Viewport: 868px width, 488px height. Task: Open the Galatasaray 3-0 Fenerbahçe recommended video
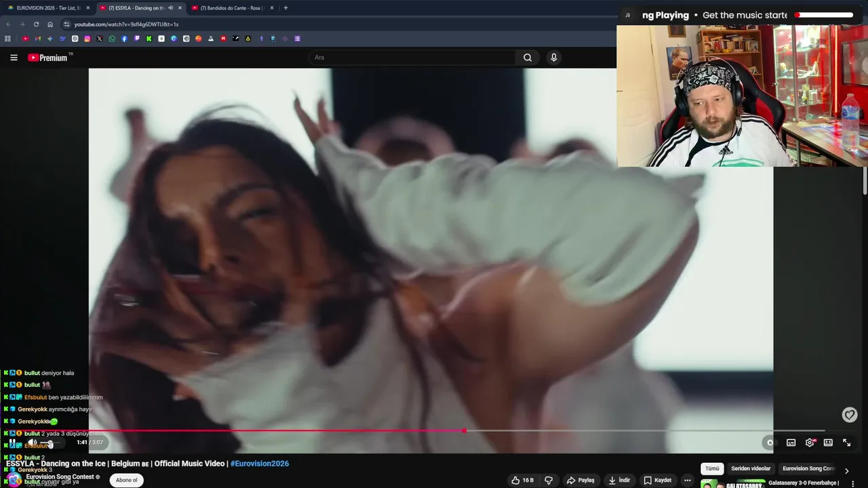(804, 483)
